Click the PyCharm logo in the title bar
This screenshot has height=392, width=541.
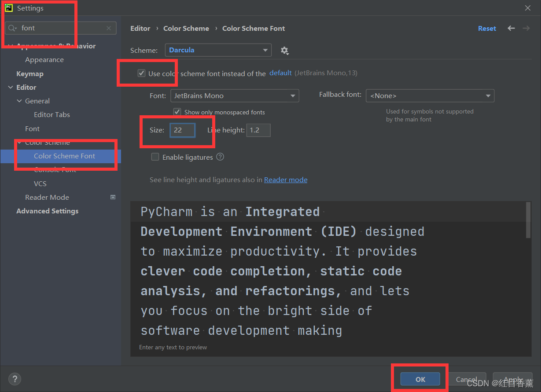click(x=8, y=7)
